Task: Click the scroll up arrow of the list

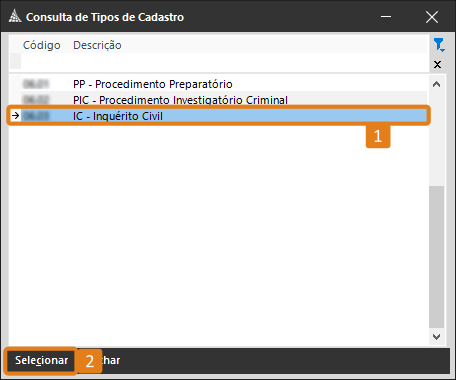Action: point(436,84)
